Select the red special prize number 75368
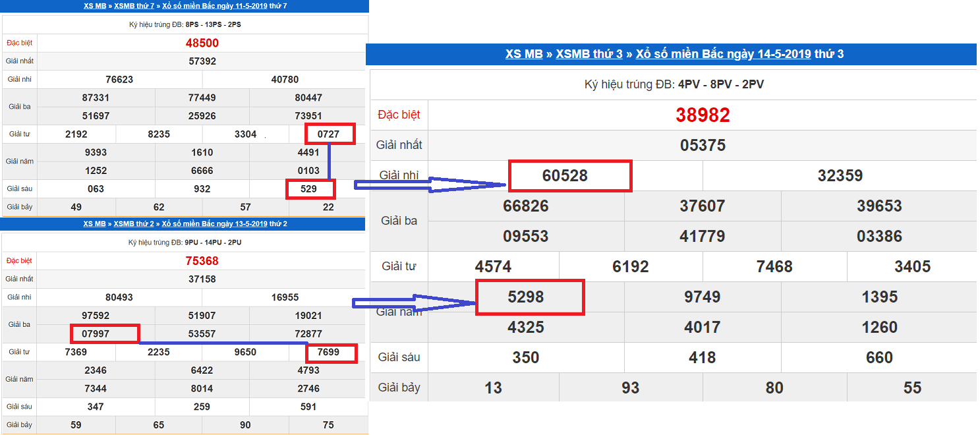This screenshot has height=435, width=980. tap(202, 261)
